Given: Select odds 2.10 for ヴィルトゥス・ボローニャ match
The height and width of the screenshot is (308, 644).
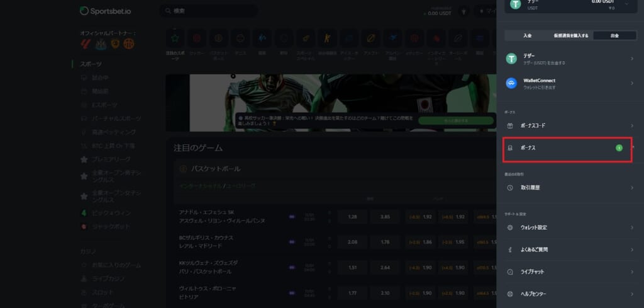Looking at the screenshot, I should [385, 293].
